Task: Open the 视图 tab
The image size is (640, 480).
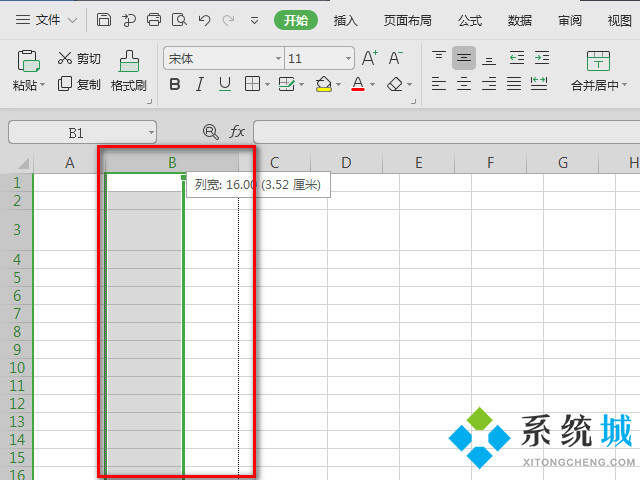Action: [x=620, y=20]
